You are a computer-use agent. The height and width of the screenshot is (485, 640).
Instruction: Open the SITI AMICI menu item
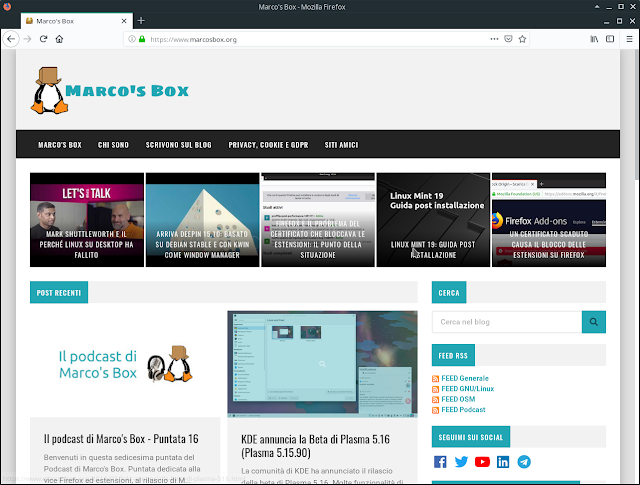click(341, 145)
